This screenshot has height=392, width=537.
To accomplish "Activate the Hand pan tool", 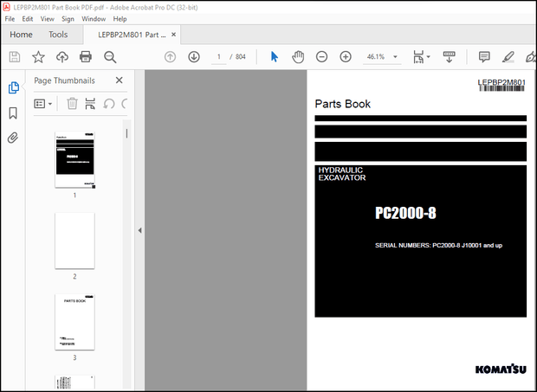I will pyautogui.click(x=298, y=57).
